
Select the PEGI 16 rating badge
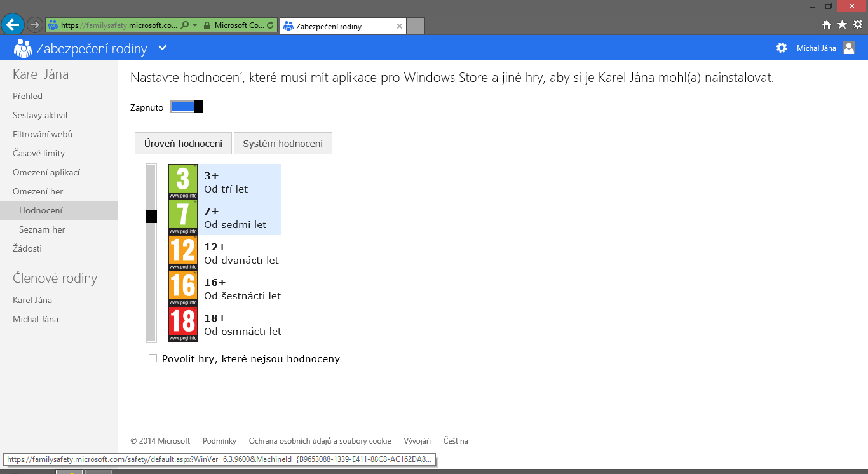pyautogui.click(x=183, y=288)
